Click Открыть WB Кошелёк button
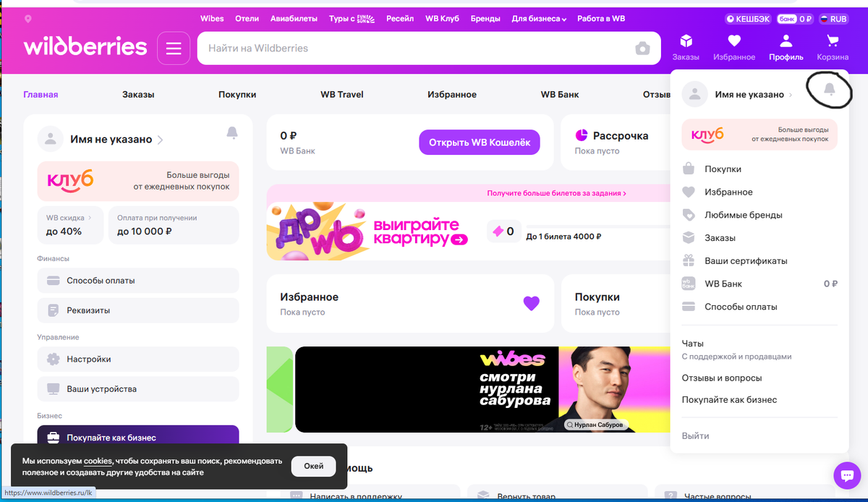The height and width of the screenshot is (502, 868). coord(480,142)
